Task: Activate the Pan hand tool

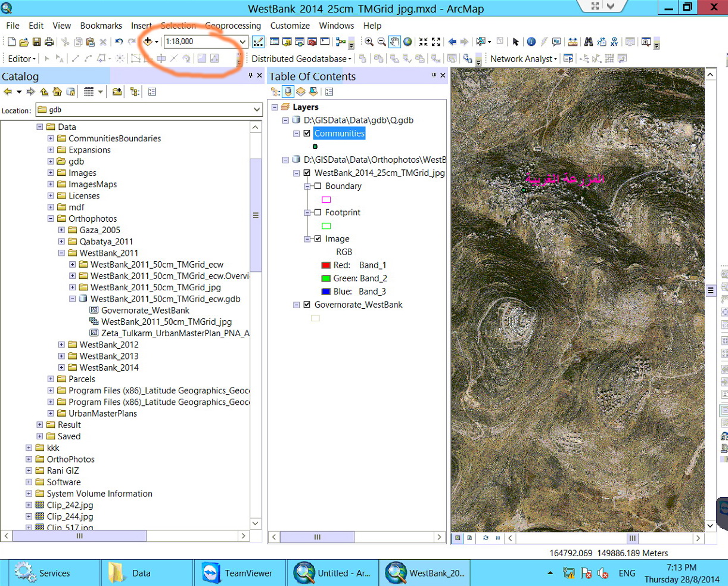Action: tap(394, 42)
